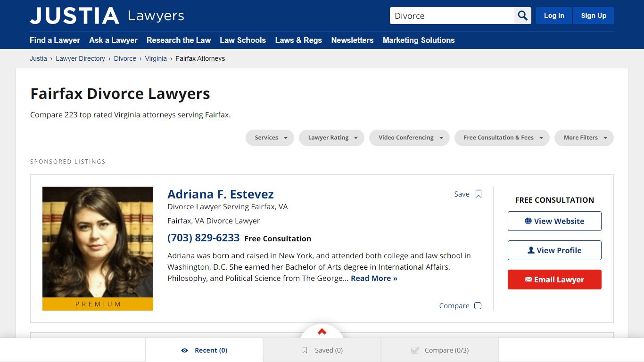Image resolution: width=644 pixels, height=362 pixels.
Task: Click the PREMIUM badge under photo
Action: [98, 304]
